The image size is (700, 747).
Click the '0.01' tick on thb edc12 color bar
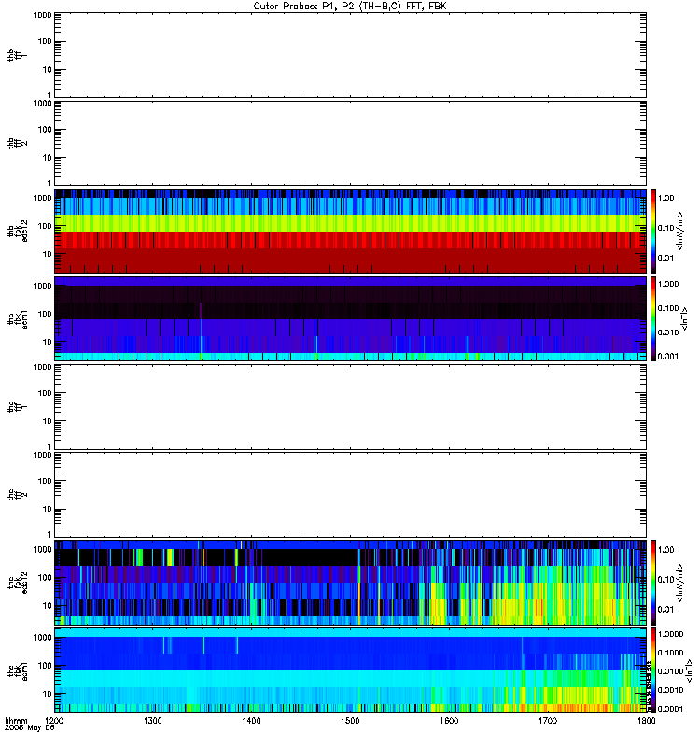tap(665, 258)
